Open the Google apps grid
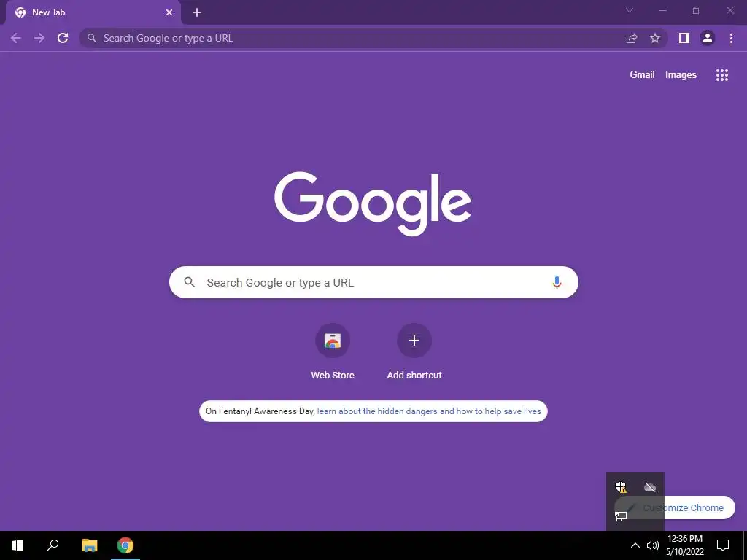 722,75
